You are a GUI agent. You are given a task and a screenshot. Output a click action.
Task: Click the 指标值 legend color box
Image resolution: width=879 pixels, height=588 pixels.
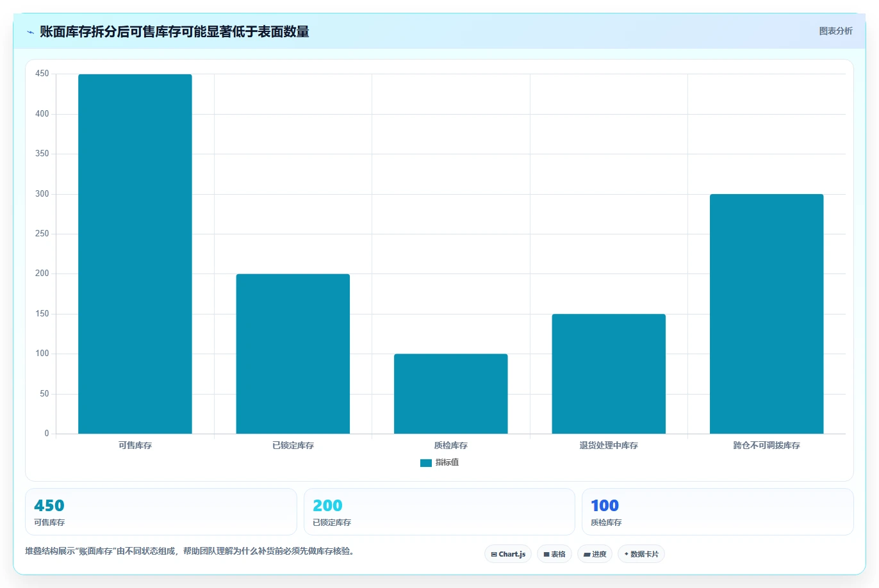pyautogui.click(x=426, y=463)
